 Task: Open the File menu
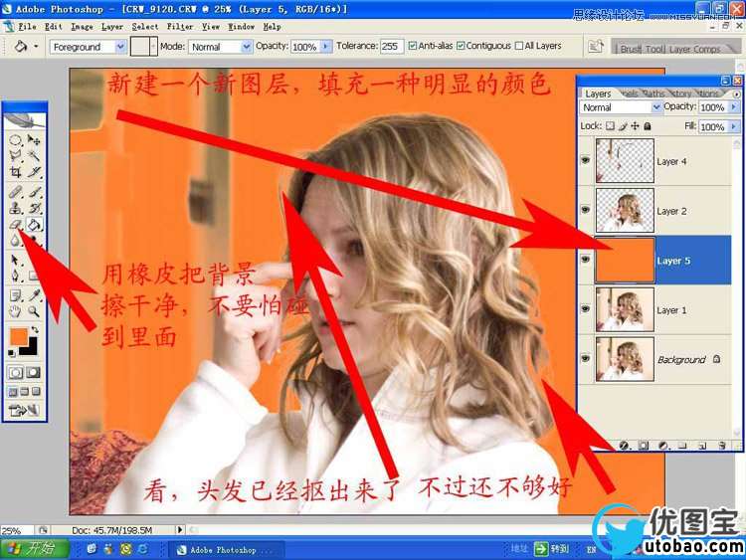point(27,27)
